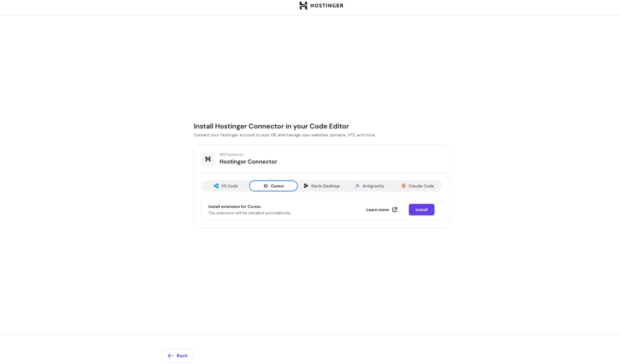The width and height of the screenshot is (620, 364).
Task: Click the Devin Desktop logo icon
Action: (306, 186)
